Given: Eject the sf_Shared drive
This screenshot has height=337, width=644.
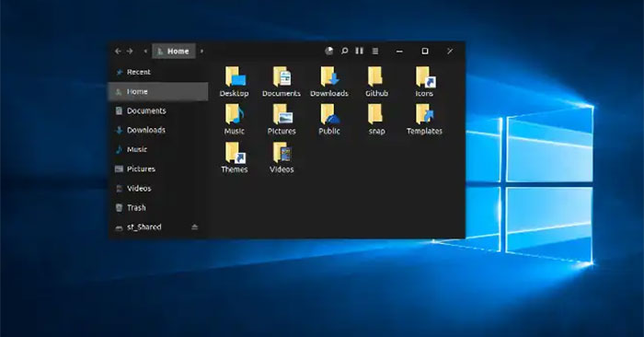Looking at the screenshot, I should [x=195, y=227].
